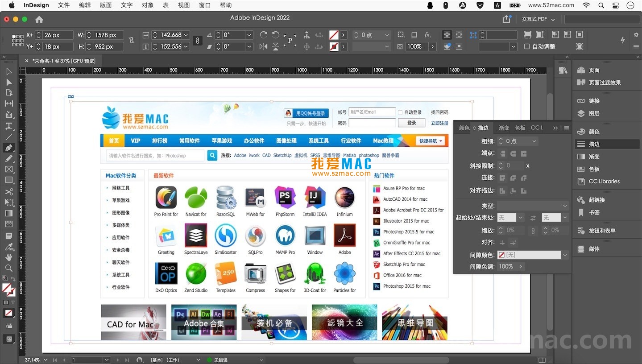Click the W: width input field
Image resolution: width=642 pixels, height=364 pixels.
click(x=109, y=35)
